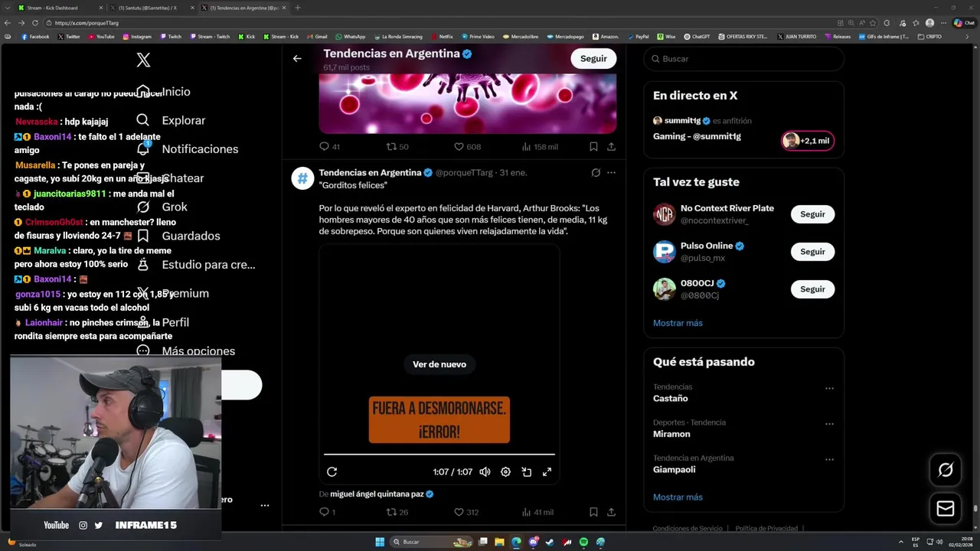Open the Condiciones de Servicio link
The image size is (980, 551).
point(688,529)
